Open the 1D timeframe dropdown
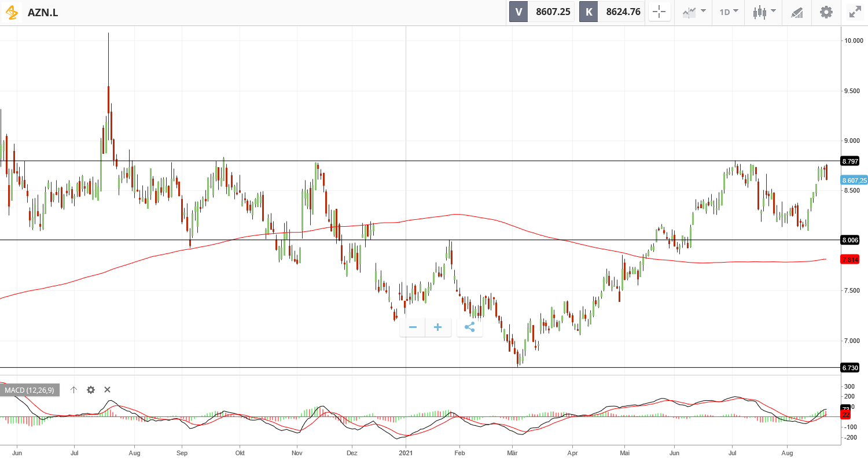868x461 pixels. click(729, 12)
